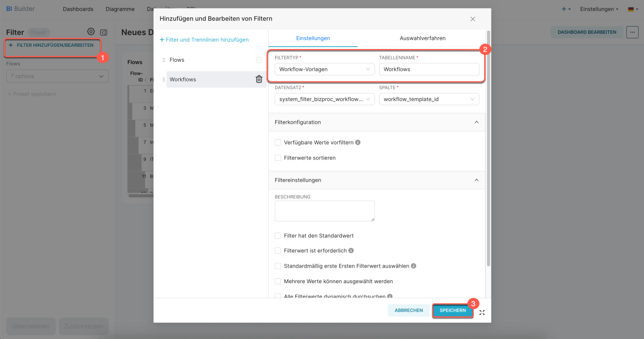The image size is (644, 339).
Task: Tick Mehrere Werte können ausgewählt werden
Action: coord(278,281)
